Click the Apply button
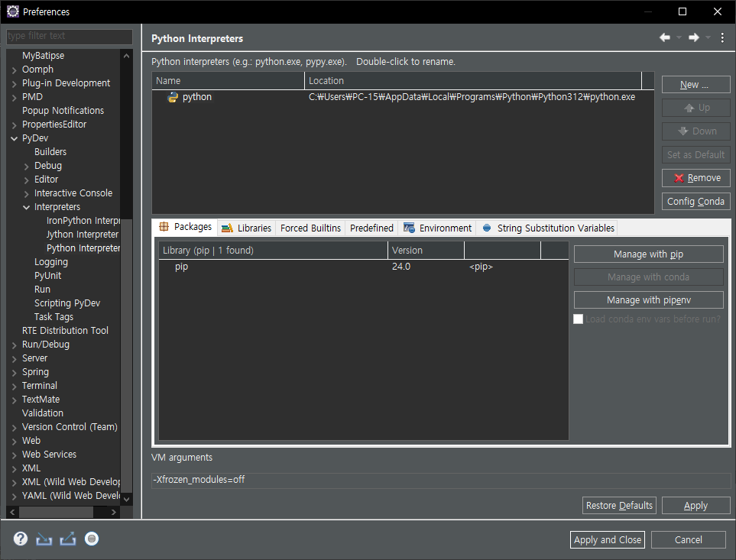Image resolution: width=736 pixels, height=560 pixels. point(695,506)
